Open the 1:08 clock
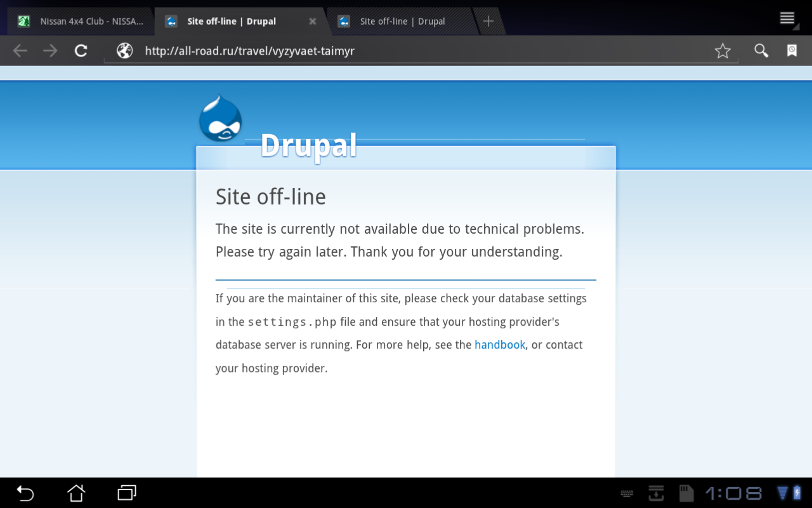The height and width of the screenshot is (508, 812). click(x=733, y=493)
